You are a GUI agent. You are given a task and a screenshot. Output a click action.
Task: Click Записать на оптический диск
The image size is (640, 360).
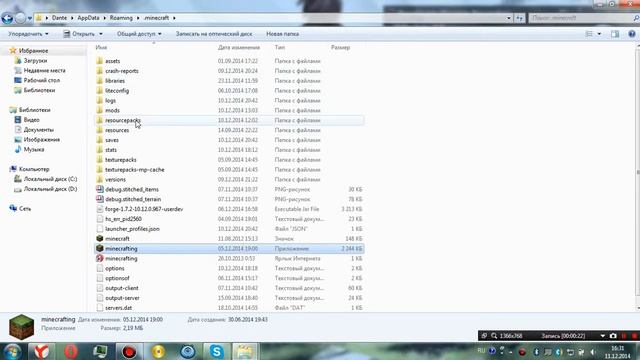pos(214,34)
